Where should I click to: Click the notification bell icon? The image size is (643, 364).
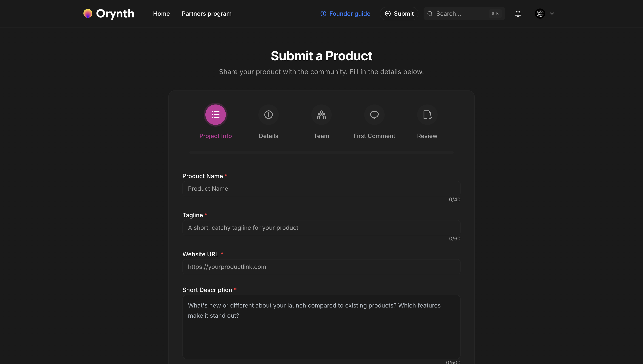[518, 14]
